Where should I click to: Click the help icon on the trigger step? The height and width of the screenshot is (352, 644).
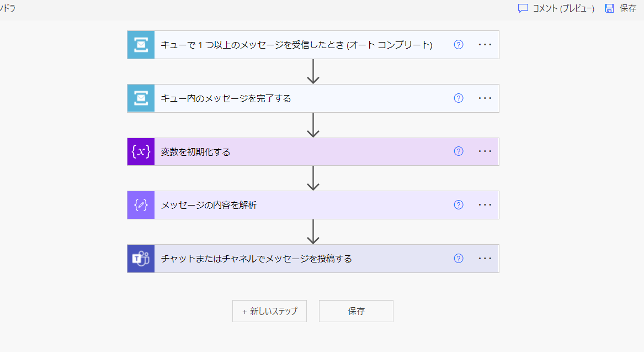458,45
